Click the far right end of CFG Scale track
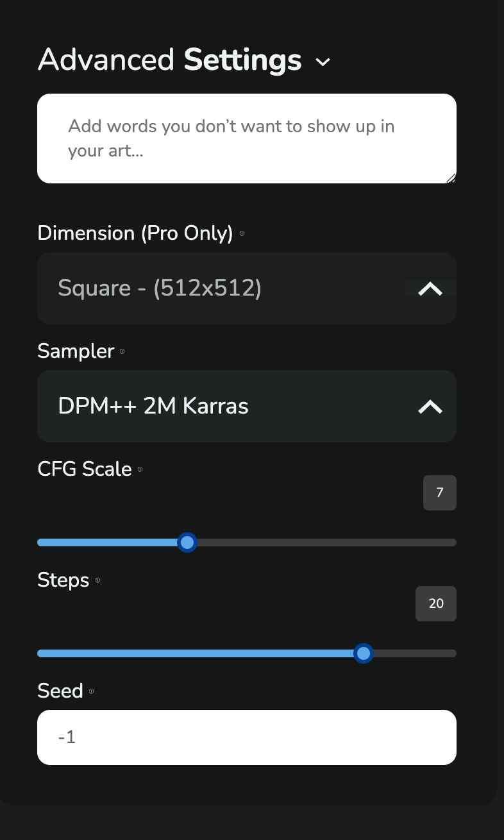Viewport: 504px width, 840px height. [451, 543]
